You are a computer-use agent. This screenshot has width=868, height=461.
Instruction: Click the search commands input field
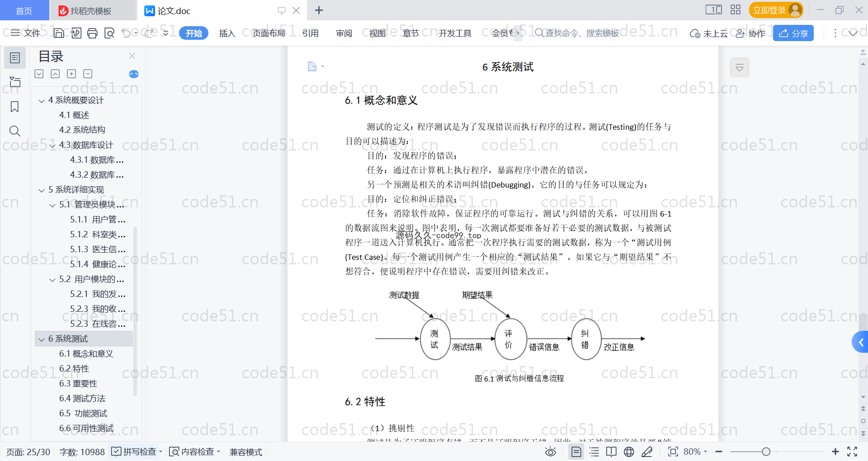click(577, 33)
